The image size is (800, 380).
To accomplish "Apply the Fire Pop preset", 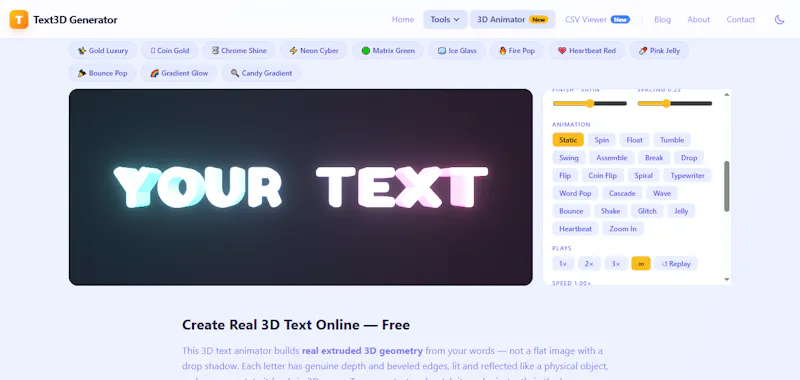I will [x=517, y=50].
